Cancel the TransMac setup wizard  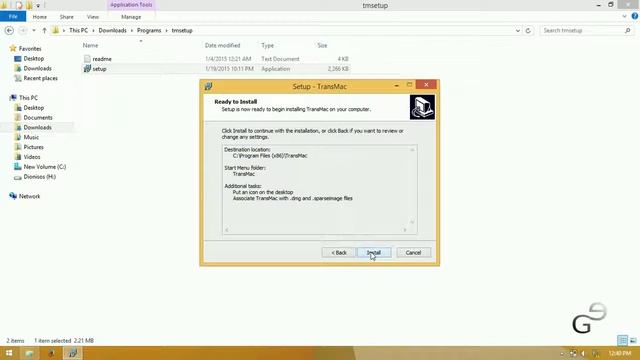click(413, 253)
